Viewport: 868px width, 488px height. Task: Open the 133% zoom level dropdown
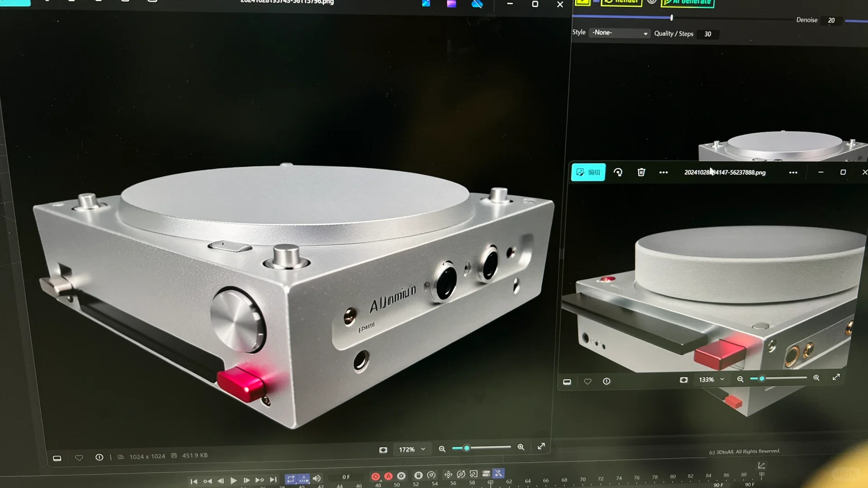[x=711, y=380]
